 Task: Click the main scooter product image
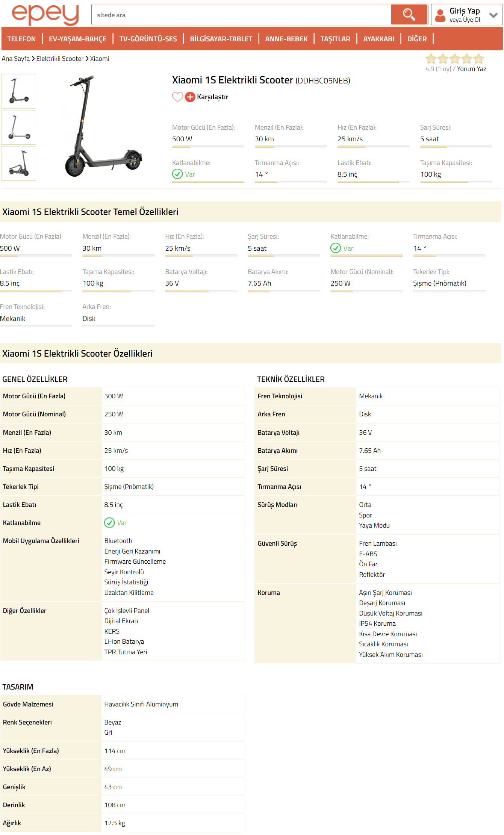pyautogui.click(x=103, y=126)
